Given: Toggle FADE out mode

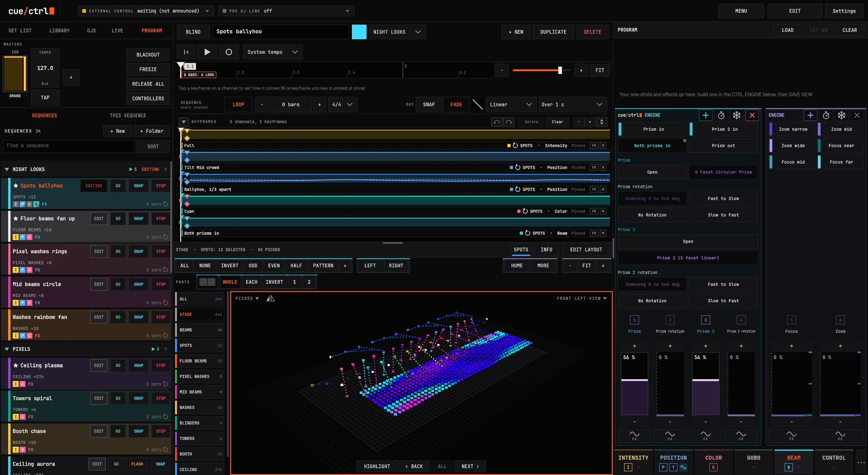Looking at the screenshot, I should pyautogui.click(x=456, y=105).
